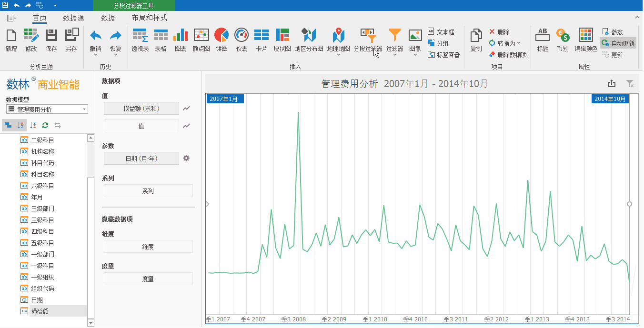Toggle grouped field view in data panel
Image resolution: width=644 pixels, height=328 pixels.
8,125
